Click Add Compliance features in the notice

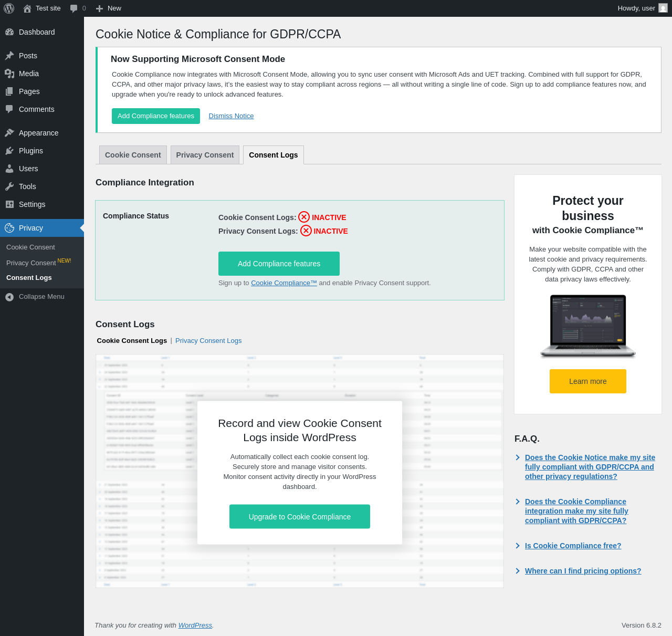(156, 116)
